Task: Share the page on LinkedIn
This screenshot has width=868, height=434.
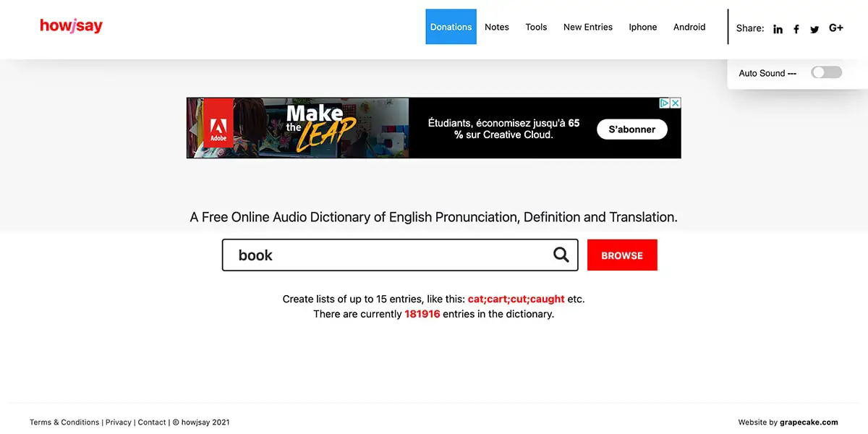Action: click(778, 29)
